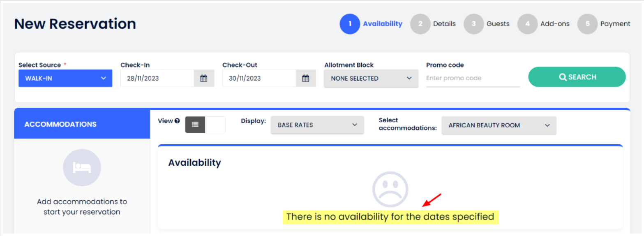
Task: Open the Check-Out calendar picker icon
Action: point(306,78)
